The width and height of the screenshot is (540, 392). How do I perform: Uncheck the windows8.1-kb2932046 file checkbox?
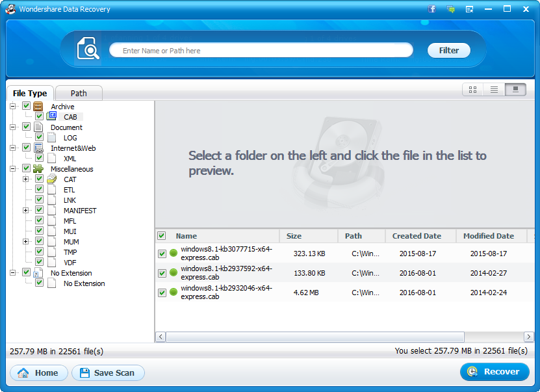[x=162, y=293]
